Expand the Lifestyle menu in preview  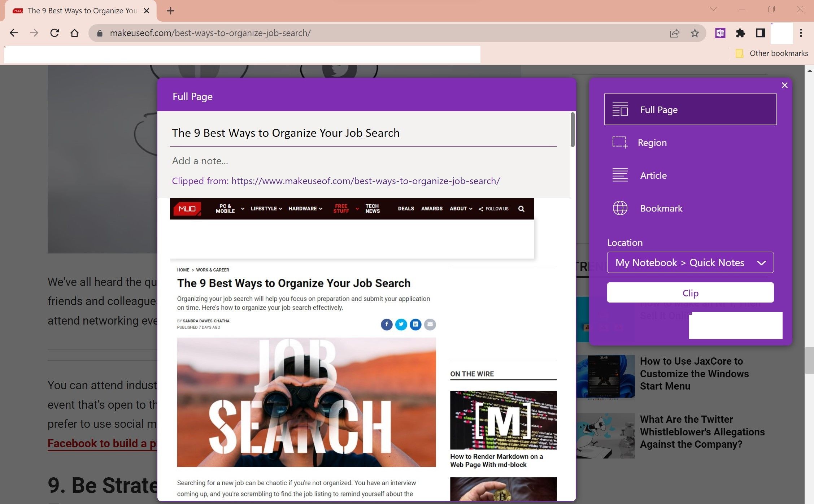click(x=266, y=209)
